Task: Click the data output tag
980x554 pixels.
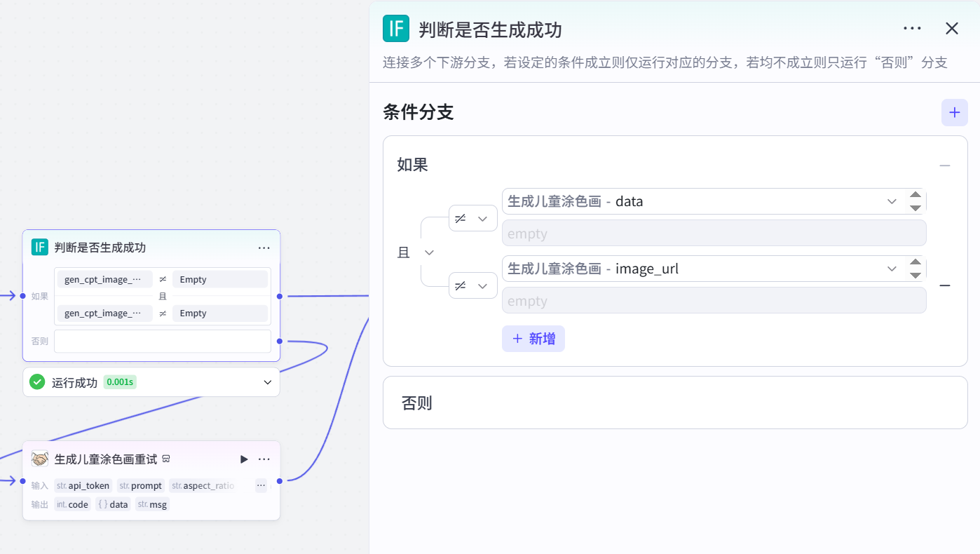Action: click(113, 504)
